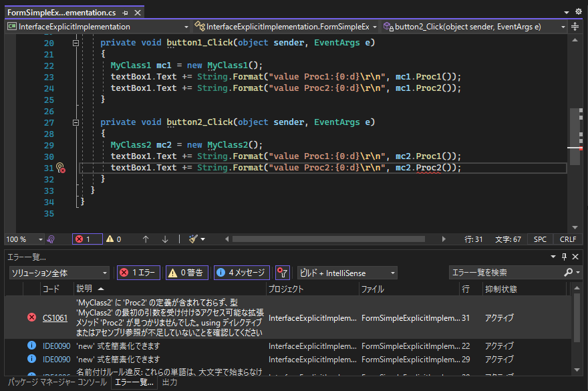Click the code cleanup broom icon
Screen dimensions: 588x391
[193, 239]
